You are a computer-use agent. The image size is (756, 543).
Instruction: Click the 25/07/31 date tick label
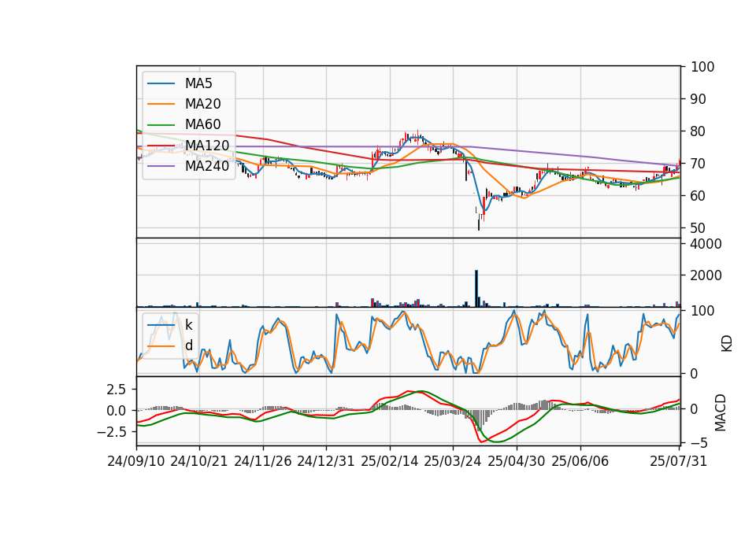click(678, 461)
